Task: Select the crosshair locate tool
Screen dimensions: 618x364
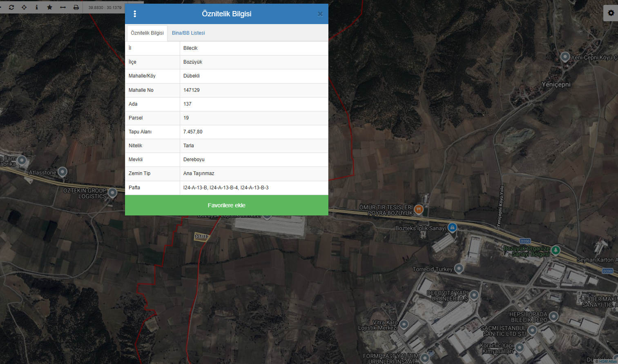Action: tap(24, 7)
